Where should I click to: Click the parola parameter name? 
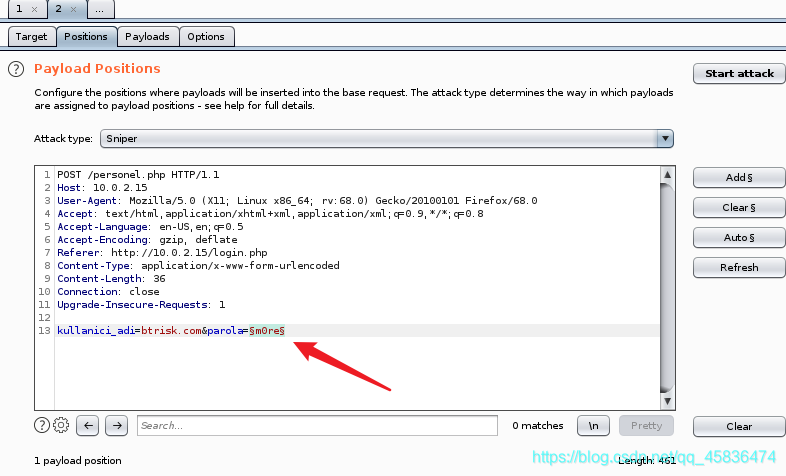pos(225,331)
